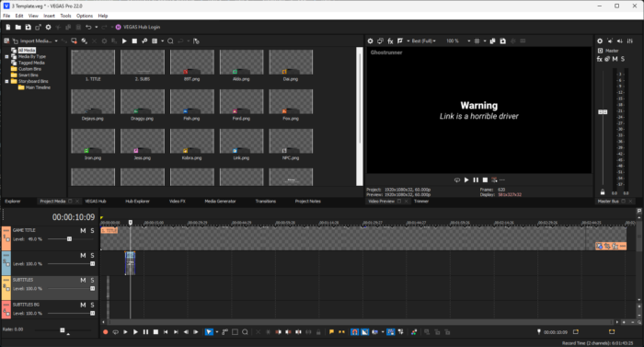The width and height of the screenshot is (644, 347).
Task: Switch to the Media Generator tab
Action: 220,201
